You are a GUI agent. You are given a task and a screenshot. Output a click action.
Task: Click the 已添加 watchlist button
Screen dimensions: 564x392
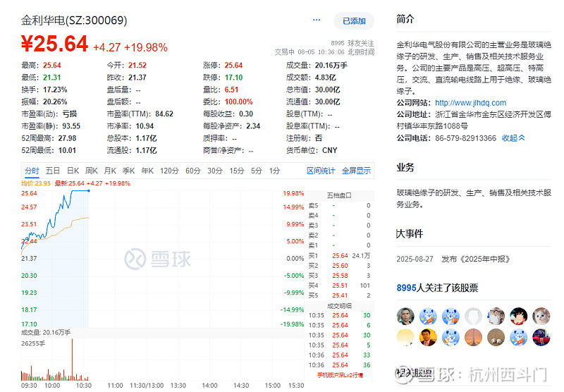click(354, 21)
